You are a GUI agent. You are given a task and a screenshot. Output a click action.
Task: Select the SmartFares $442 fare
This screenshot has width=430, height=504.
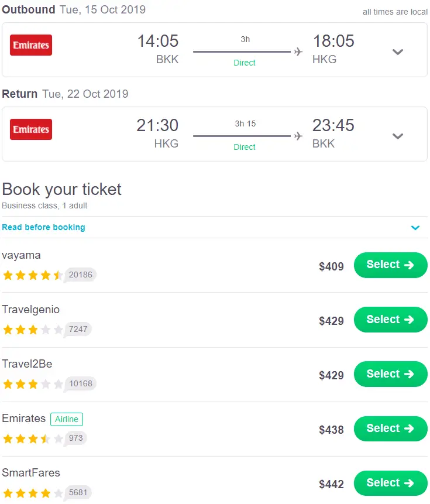tap(390, 483)
